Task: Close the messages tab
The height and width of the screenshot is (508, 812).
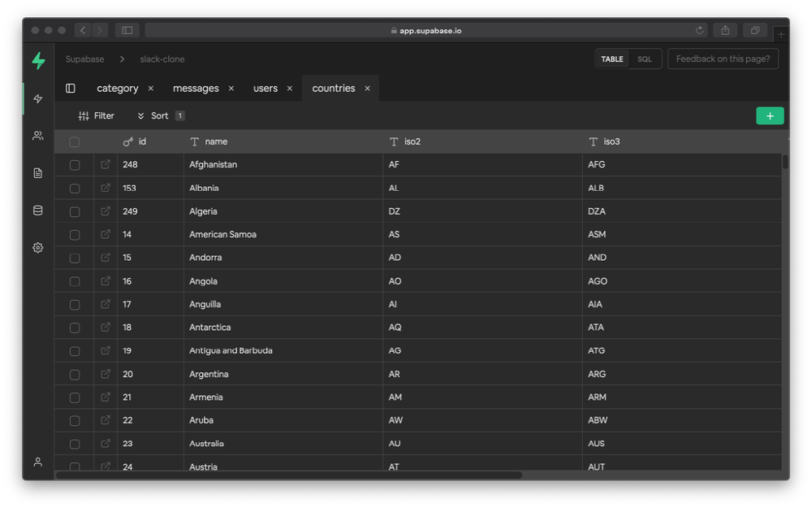Action: tap(231, 88)
